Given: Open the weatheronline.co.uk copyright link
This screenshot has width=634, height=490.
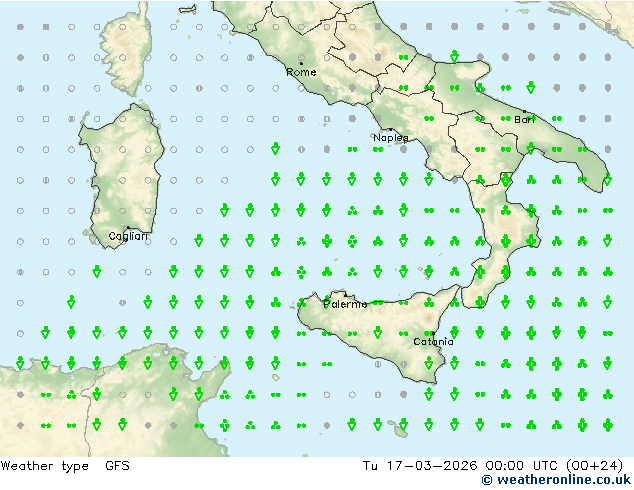Looking at the screenshot, I should click(x=556, y=480).
